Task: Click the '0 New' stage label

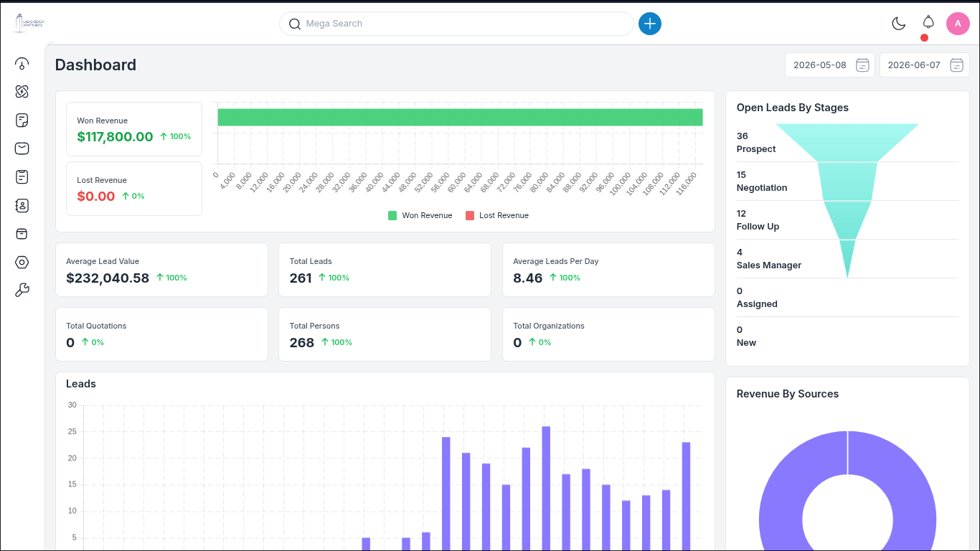Action: 746,336
